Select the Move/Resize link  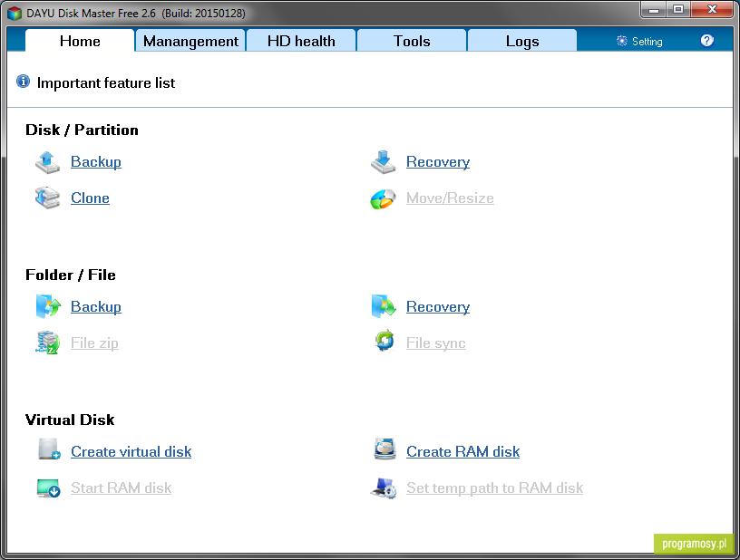[x=450, y=198]
